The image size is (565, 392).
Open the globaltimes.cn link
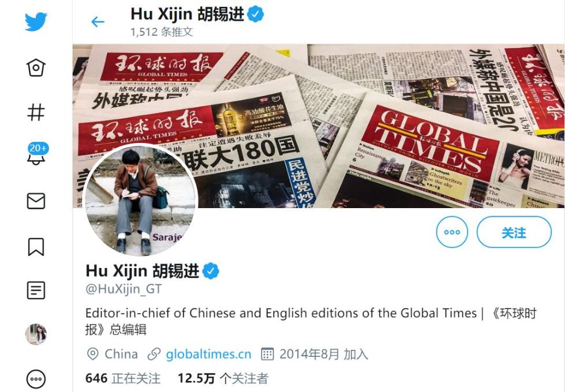[x=208, y=354]
